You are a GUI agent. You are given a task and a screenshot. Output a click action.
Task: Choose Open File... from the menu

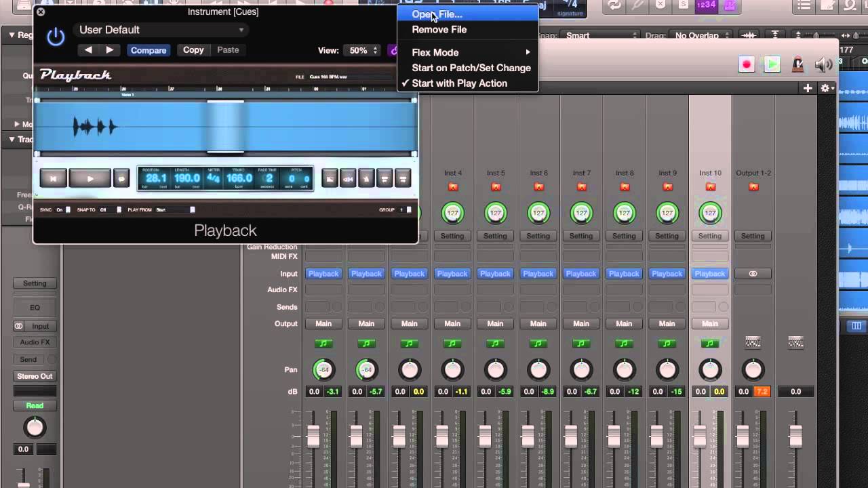coord(468,14)
